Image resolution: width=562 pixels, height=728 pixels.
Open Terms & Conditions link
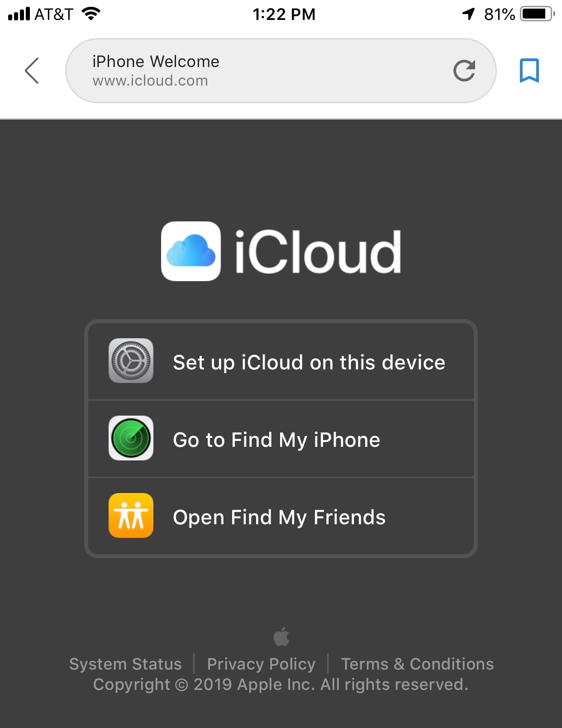click(417, 664)
